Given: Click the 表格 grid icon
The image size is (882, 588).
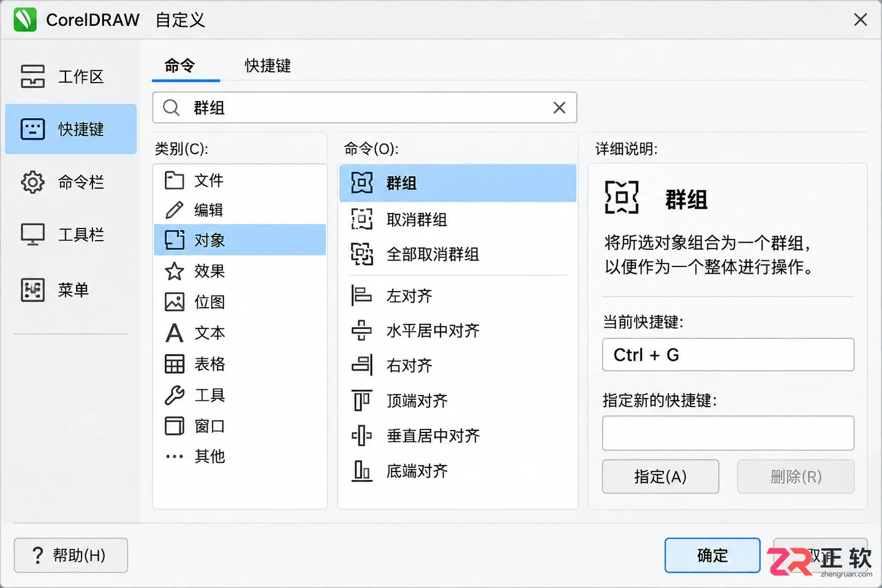Looking at the screenshot, I should (175, 364).
